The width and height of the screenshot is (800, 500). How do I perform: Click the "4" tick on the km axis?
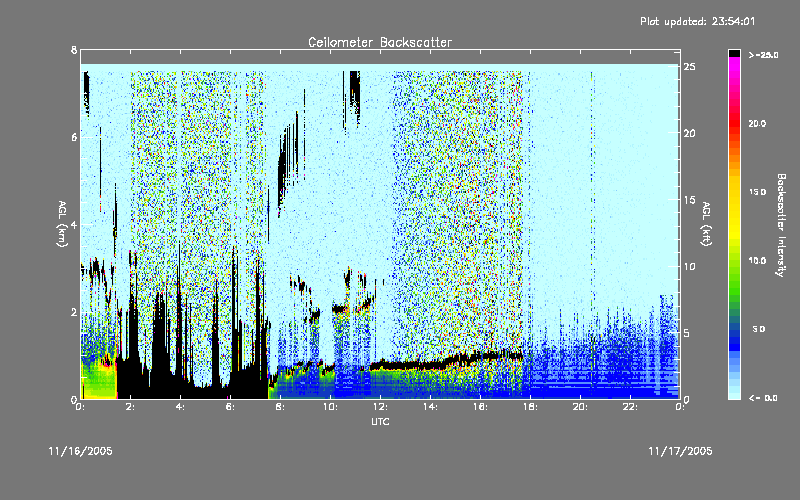click(74, 224)
